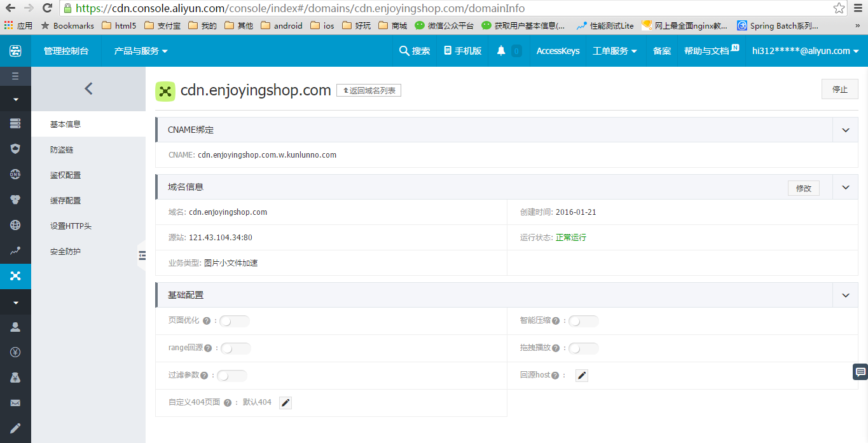Toggle the hamburger menu in dark sidebar
The width and height of the screenshot is (868, 443).
click(x=15, y=76)
